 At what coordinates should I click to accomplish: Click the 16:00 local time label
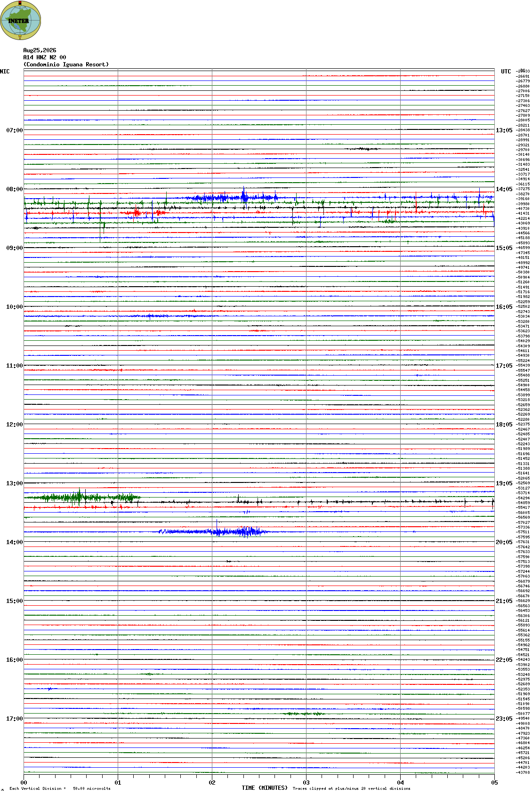(14, 660)
